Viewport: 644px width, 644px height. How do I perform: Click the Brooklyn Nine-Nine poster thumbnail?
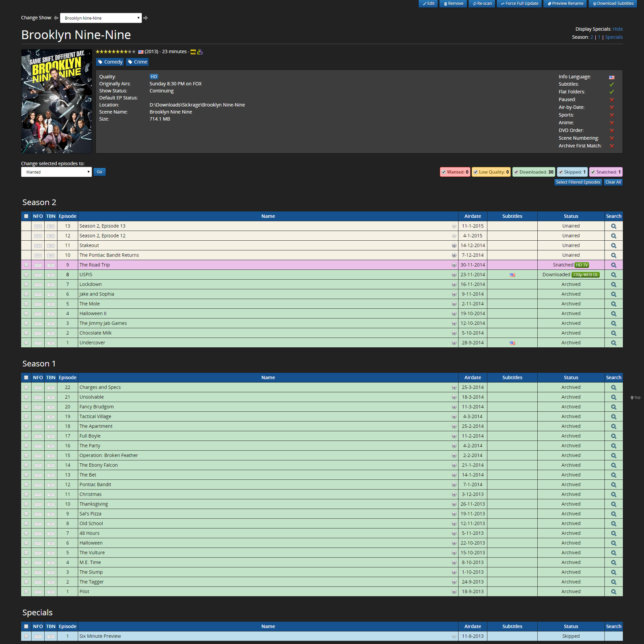pos(57,101)
